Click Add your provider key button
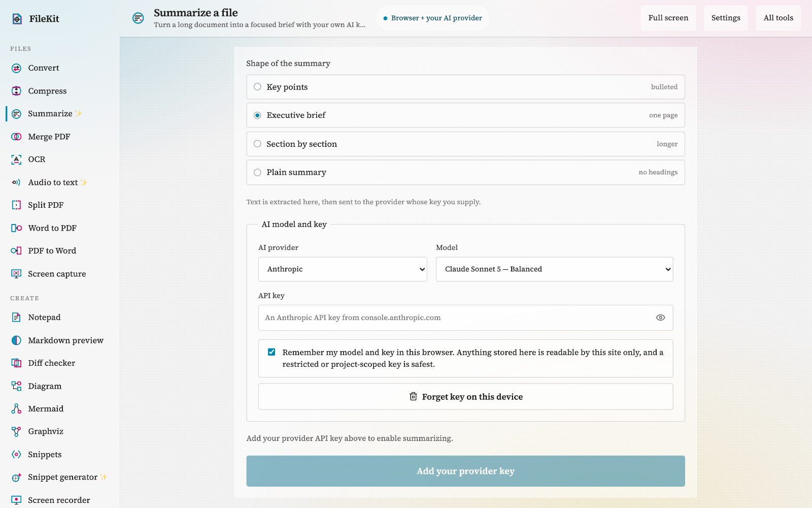Screen dimensions: 812x508 [x=465, y=471]
